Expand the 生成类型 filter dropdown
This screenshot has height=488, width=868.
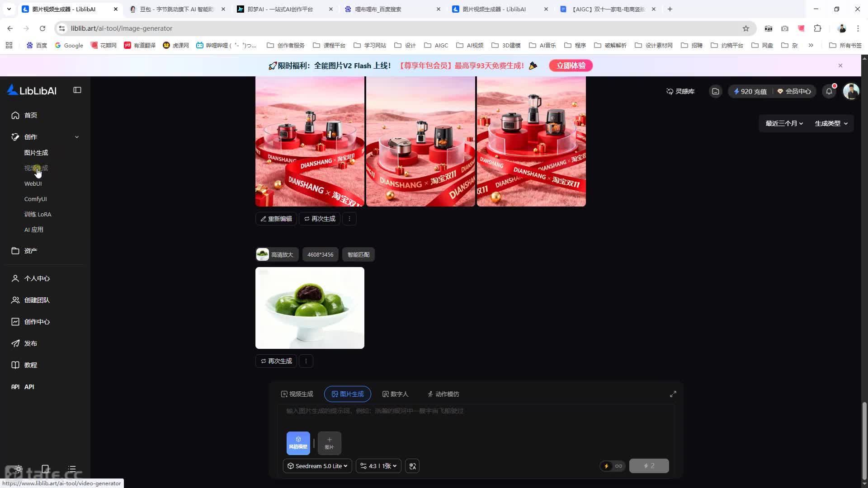[831, 123]
